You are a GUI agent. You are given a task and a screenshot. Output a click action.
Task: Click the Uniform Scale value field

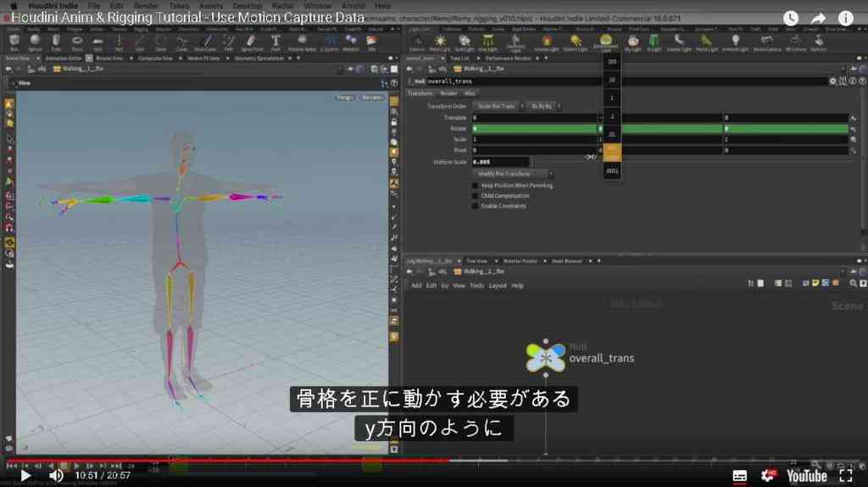500,162
